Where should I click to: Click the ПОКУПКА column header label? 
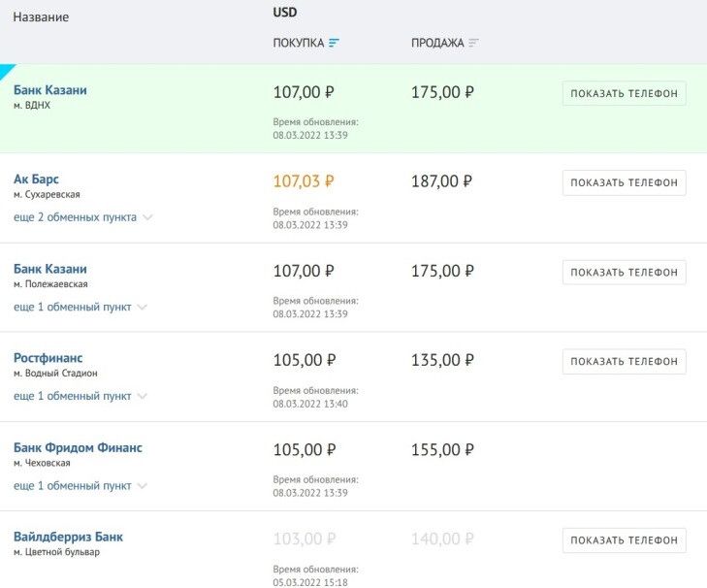click(x=299, y=43)
